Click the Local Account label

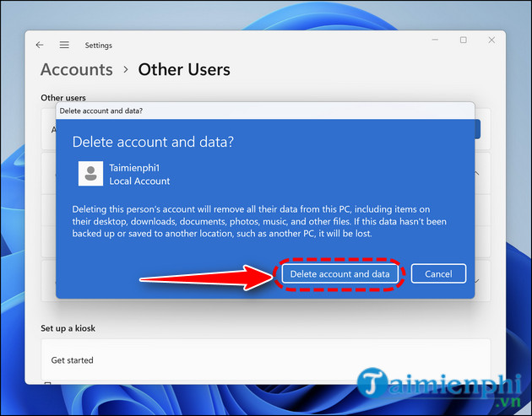[139, 181]
